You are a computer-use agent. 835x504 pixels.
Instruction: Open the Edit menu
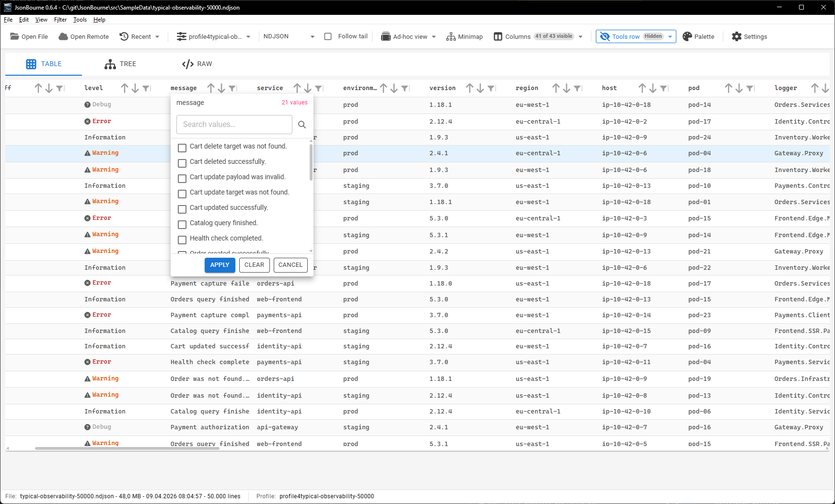coord(24,20)
